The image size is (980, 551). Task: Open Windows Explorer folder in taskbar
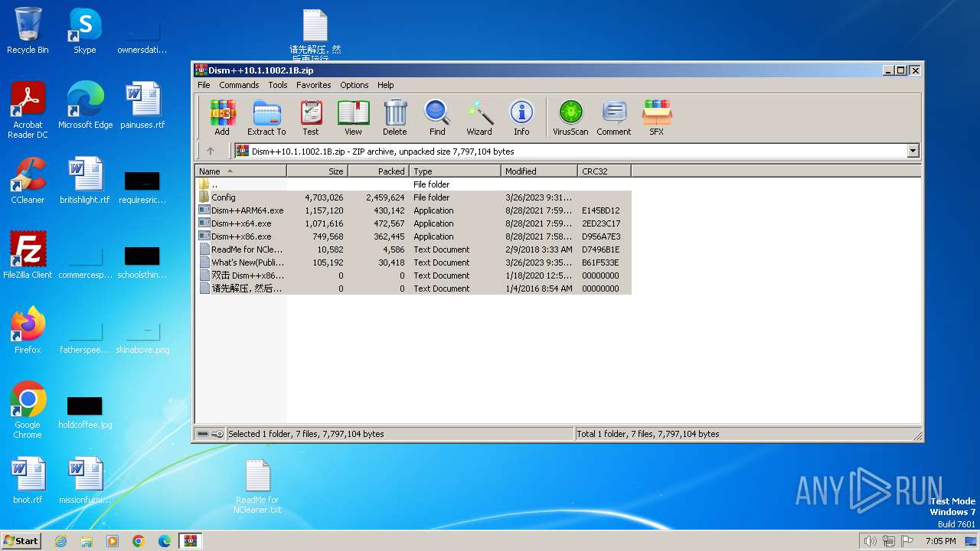[x=87, y=541]
